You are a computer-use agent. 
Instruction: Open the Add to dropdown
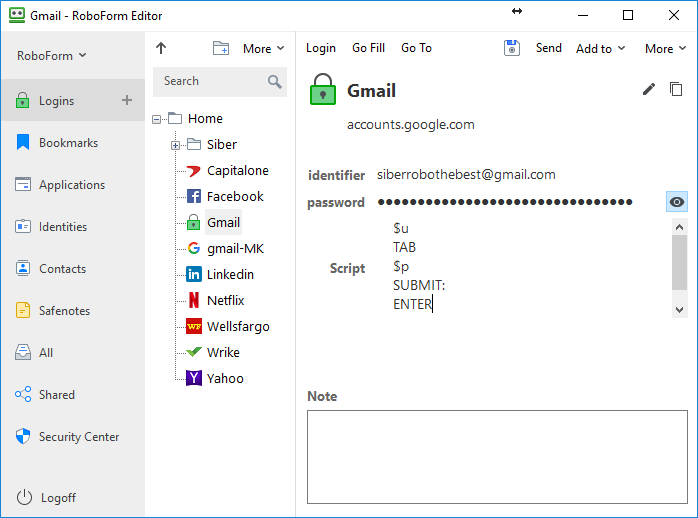point(601,49)
